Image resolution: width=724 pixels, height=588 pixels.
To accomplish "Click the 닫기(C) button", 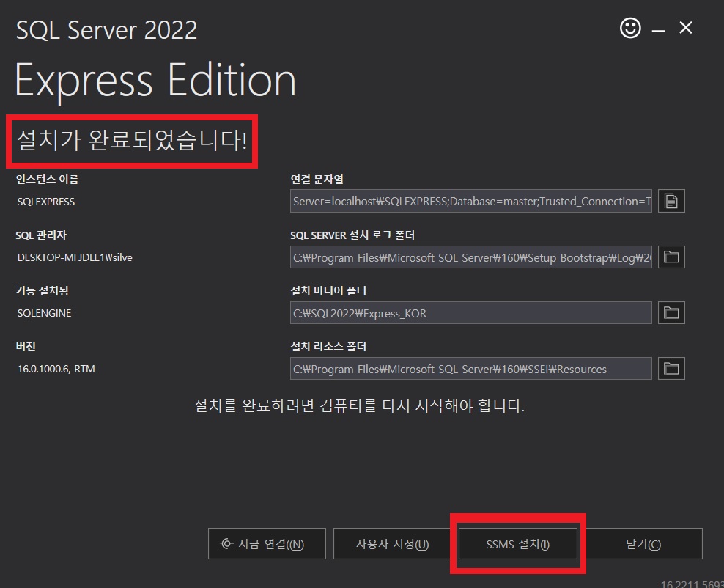I will (x=644, y=543).
